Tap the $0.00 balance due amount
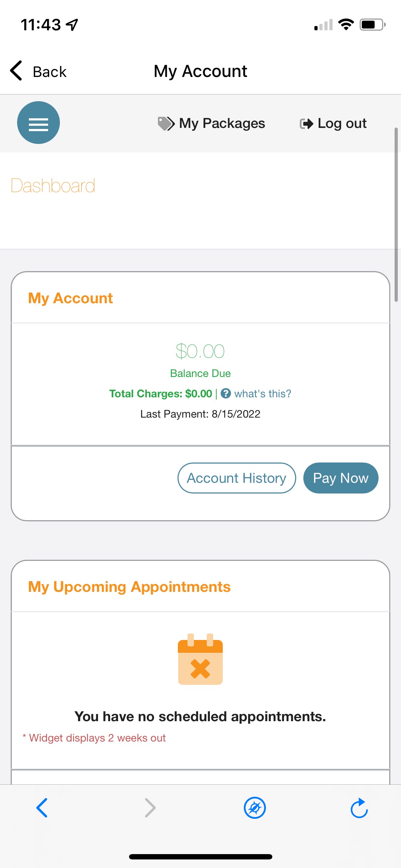Screen dimensions: 401x868 coord(200,351)
